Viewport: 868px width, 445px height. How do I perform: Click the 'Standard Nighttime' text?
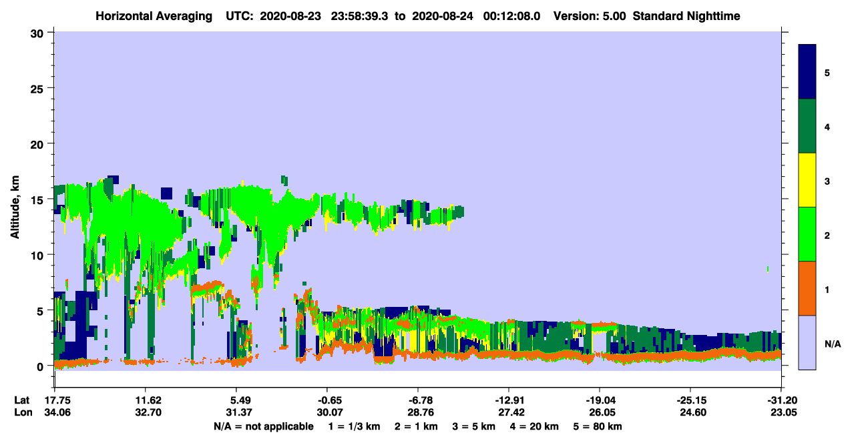tap(687, 15)
